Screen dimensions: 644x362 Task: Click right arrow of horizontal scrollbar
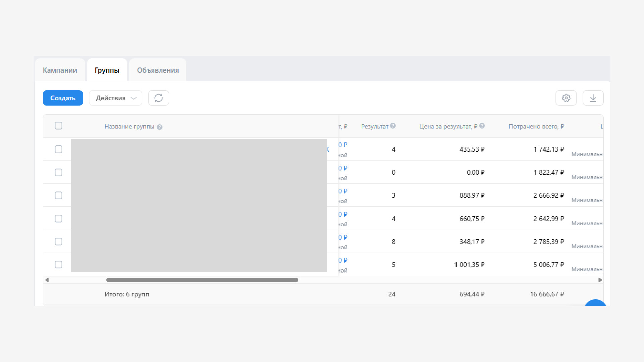pos(600,280)
